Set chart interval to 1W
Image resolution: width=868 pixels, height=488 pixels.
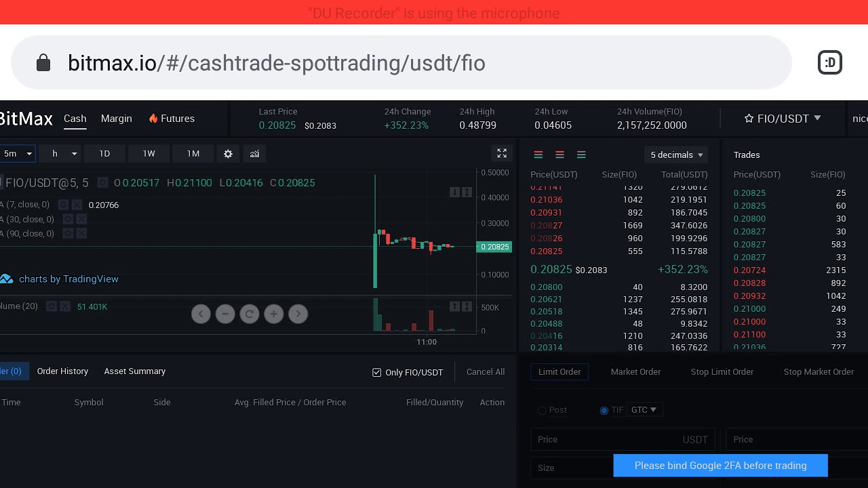149,154
